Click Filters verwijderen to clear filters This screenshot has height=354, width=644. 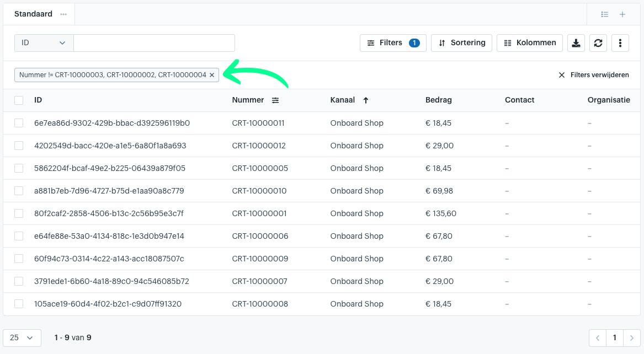(x=593, y=75)
